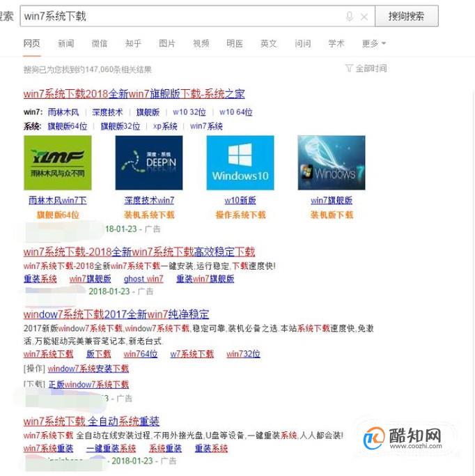Screen dimensions: 475x476
Task: Click the 旗舰版 sublink in win7 row
Action: pos(148,112)
